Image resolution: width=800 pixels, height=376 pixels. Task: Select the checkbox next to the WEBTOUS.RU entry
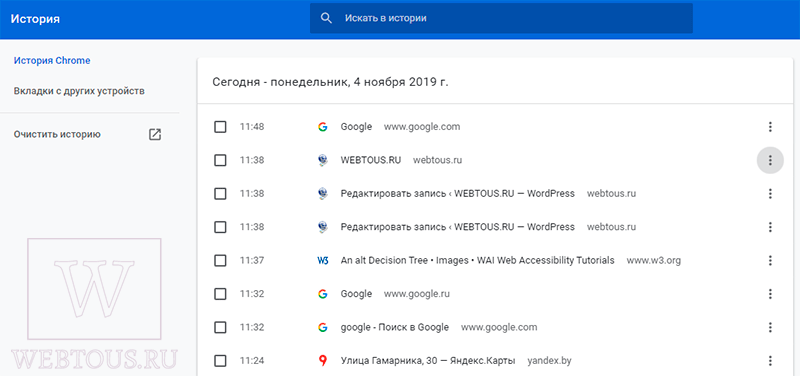pos(220,160)
